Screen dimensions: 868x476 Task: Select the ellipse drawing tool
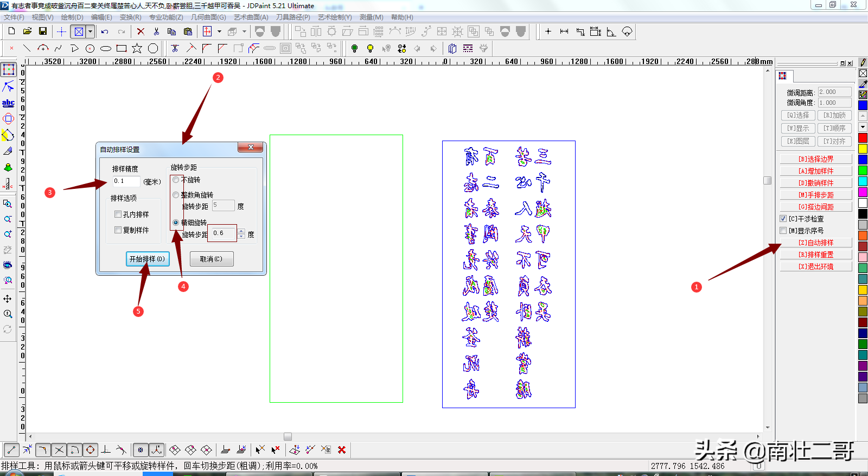pos(106,48)
